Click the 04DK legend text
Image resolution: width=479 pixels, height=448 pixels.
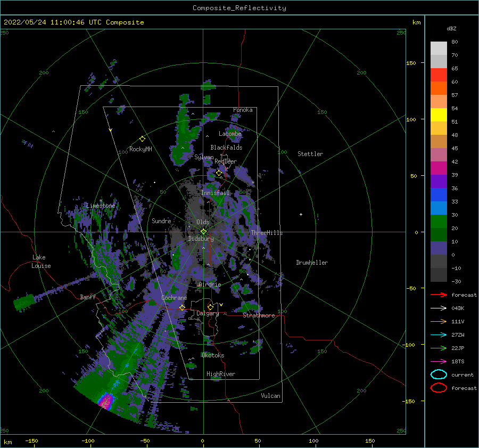tap(458, 308)
